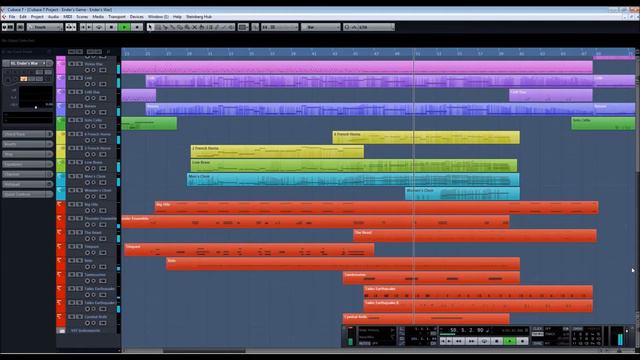This screenshot has height=360, width=640.
Task: Click the yellow color strip of 6 French Horns track
Action: [61, 138]
